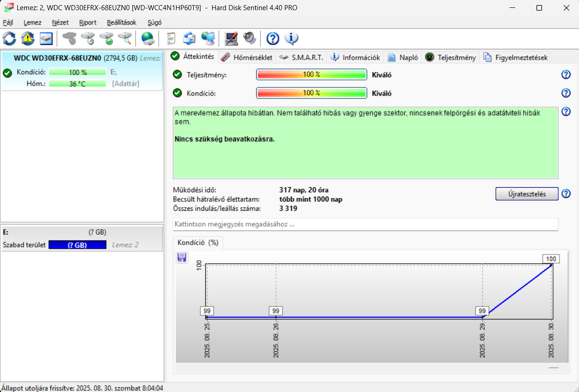Open the configuration monitor-with-screwdriver icon
This screenshot has width=579, height=392.
(x=231, y=38)
